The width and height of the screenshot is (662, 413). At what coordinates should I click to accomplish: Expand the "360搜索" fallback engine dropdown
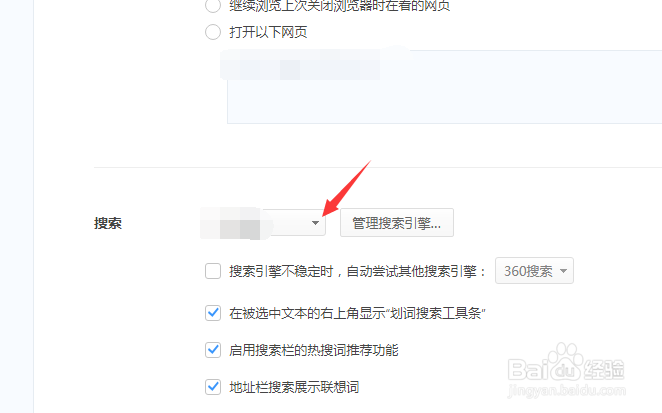pyautogui.click(x=534, y=271)
